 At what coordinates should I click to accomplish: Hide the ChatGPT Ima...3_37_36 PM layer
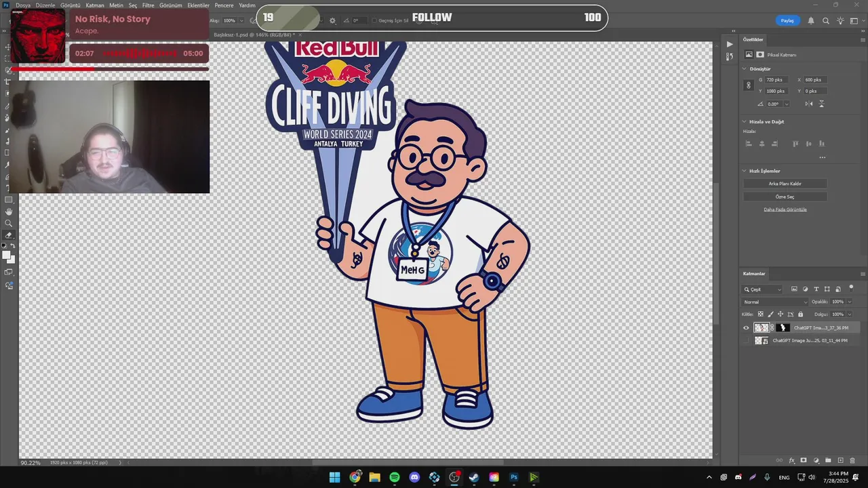pyautogui.click(x=746, y=327)
